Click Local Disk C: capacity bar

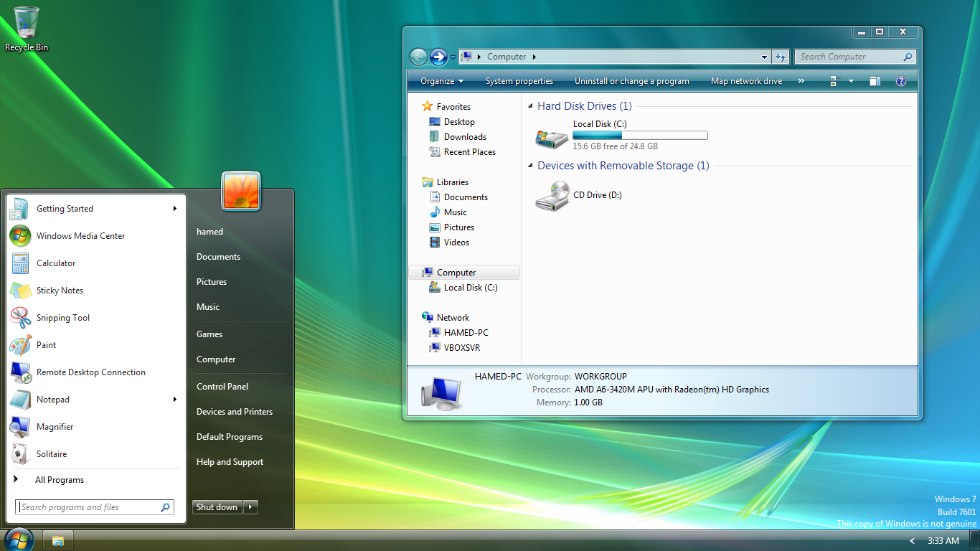(640, 135)
